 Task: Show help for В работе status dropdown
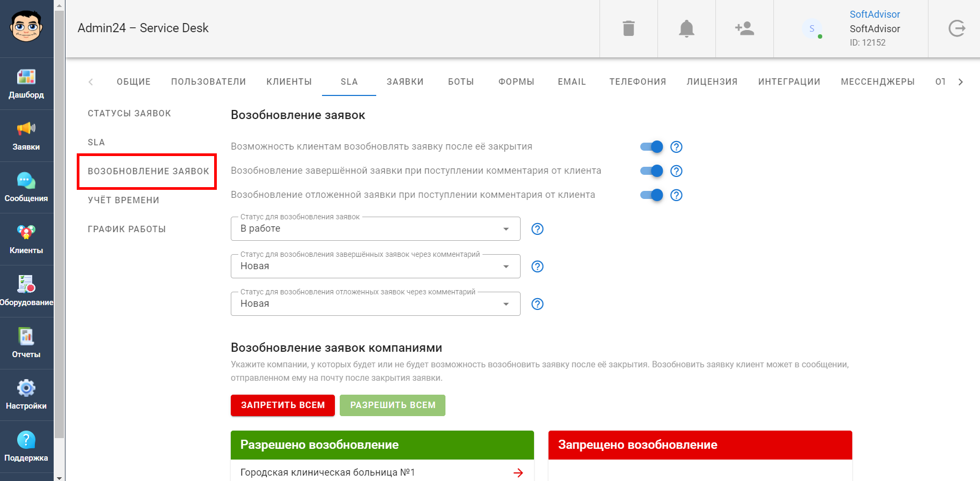tap(537, 229)
